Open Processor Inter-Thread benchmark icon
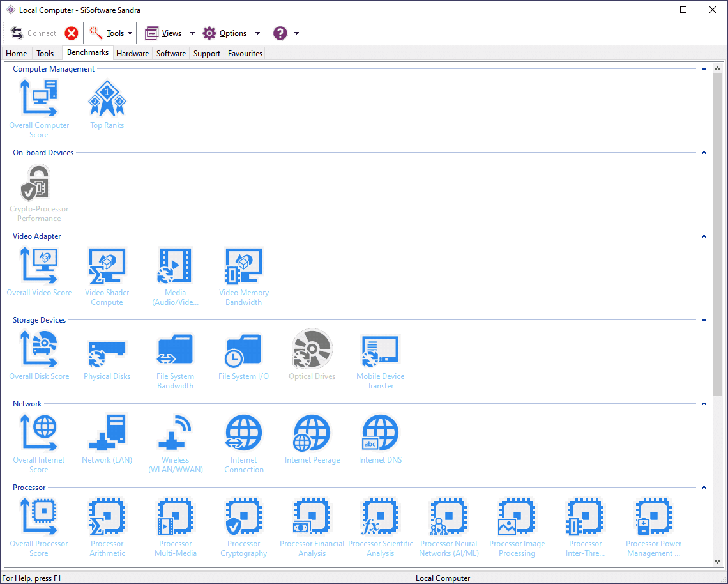This screenshot has height=584, width=728. 585,527
